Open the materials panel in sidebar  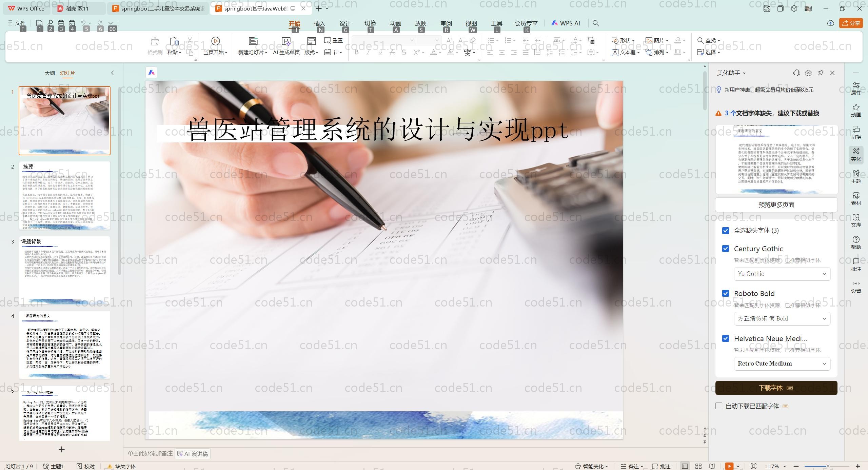(856, 199)
